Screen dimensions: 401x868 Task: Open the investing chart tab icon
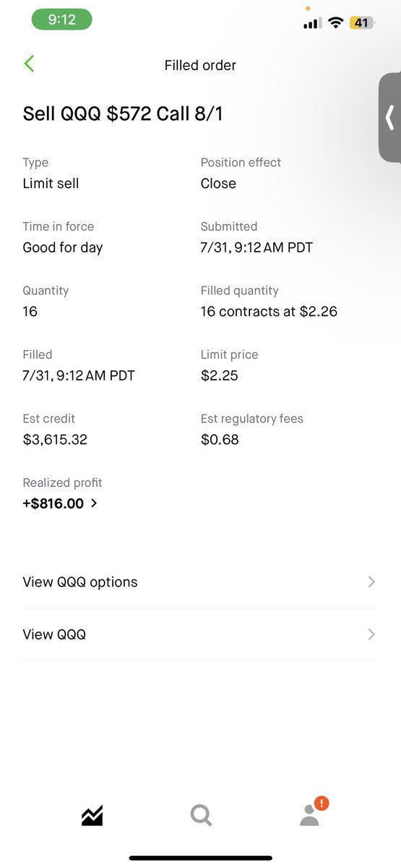pyautogui.click(x=92, y=816)
